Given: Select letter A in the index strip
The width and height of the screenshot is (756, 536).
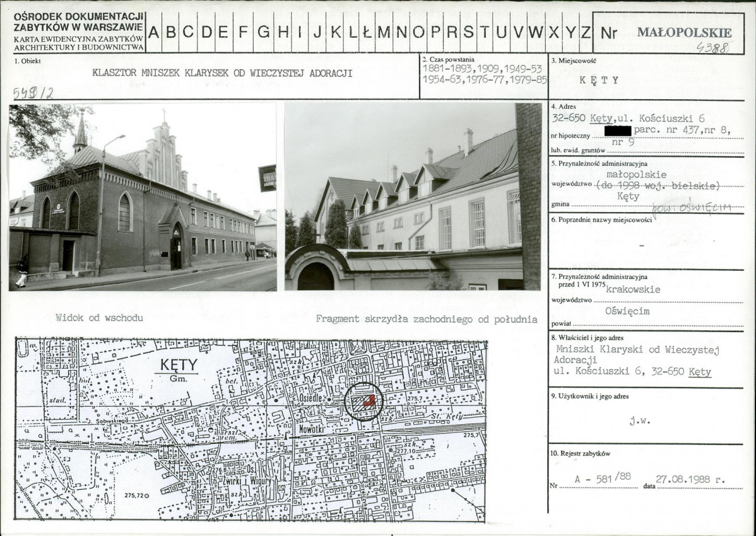Looking at the screenshot, I should click(154, 32).
